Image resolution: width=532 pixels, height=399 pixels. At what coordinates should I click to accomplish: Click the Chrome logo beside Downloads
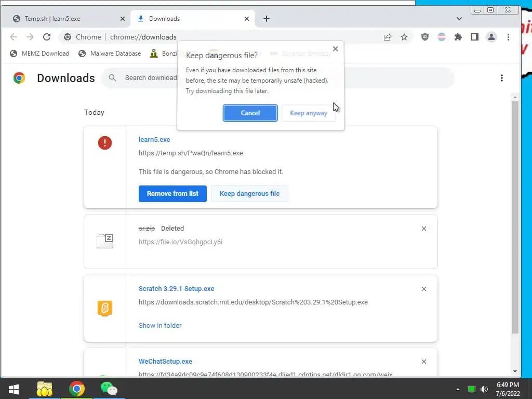pos(19,78)
